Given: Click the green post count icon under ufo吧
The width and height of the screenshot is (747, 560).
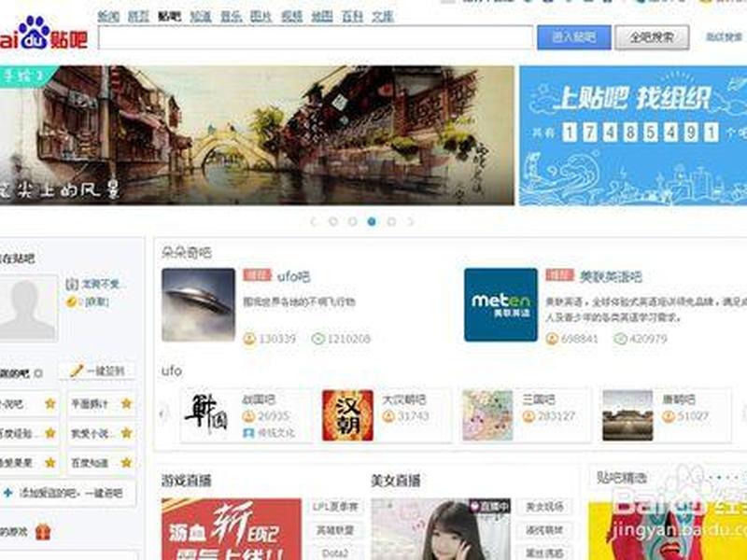Looking at the screenshot, I should point(317,339).
